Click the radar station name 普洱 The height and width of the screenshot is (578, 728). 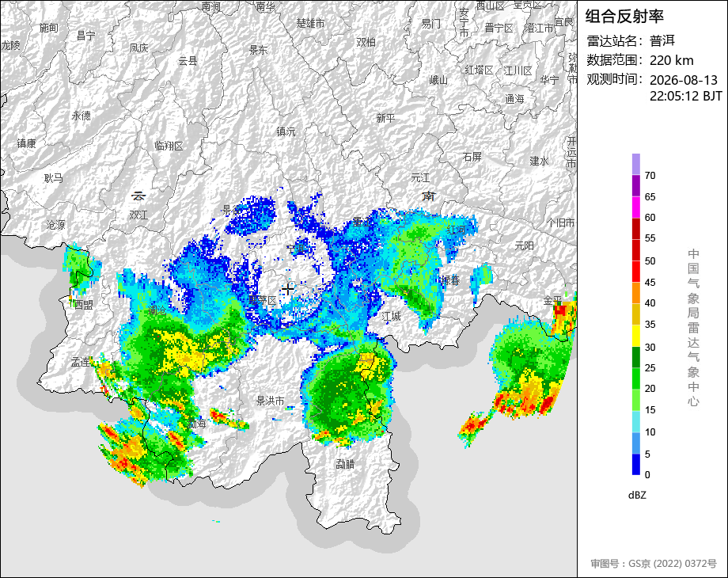tap(662, 41)
